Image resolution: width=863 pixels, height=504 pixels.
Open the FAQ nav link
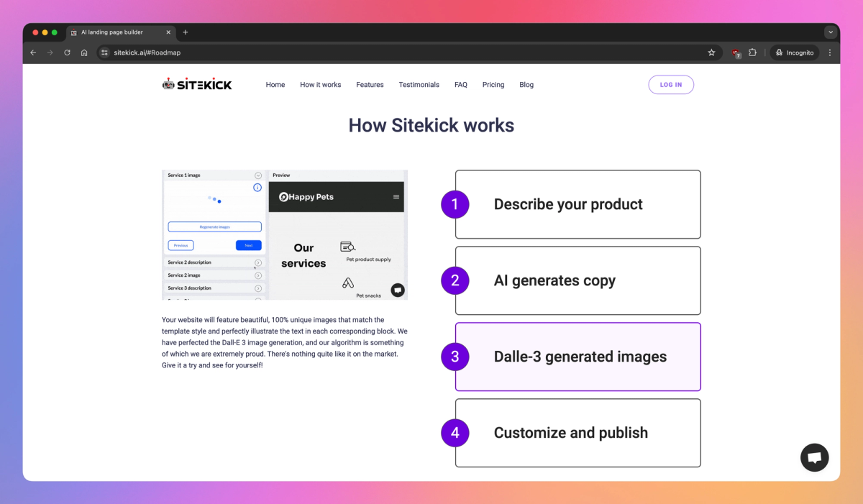pyautogui.click(x=461, y=85)
